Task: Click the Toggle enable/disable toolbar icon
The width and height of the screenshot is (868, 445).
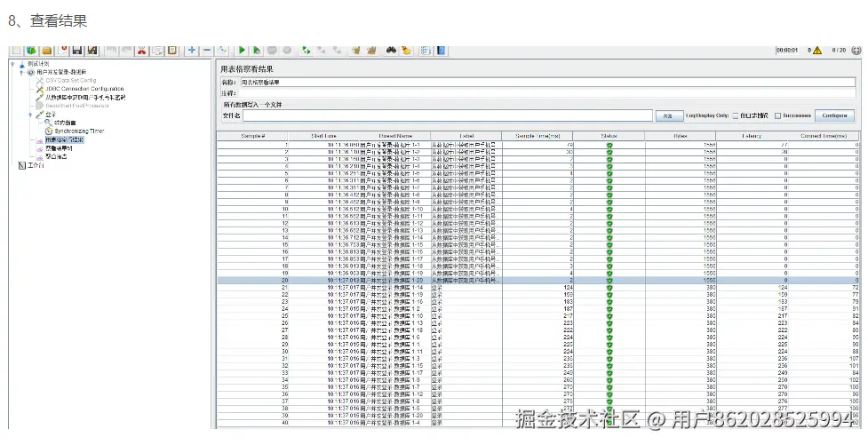Action: click(222, 51)
